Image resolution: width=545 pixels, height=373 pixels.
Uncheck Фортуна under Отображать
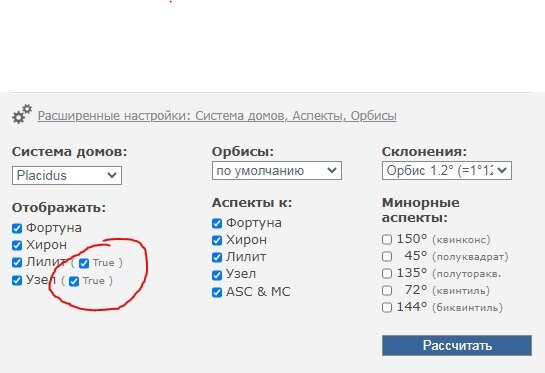pyautogui.click(x=17, y=228)
